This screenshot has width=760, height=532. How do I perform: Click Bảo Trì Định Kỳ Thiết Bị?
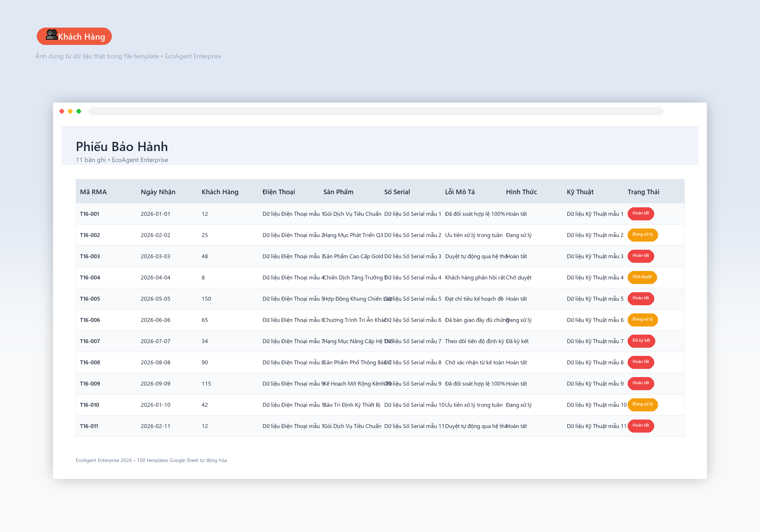point(352,405)
